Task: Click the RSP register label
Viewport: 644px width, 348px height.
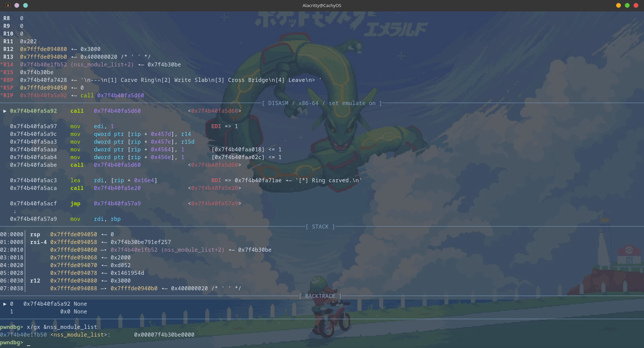Action: 8,88
